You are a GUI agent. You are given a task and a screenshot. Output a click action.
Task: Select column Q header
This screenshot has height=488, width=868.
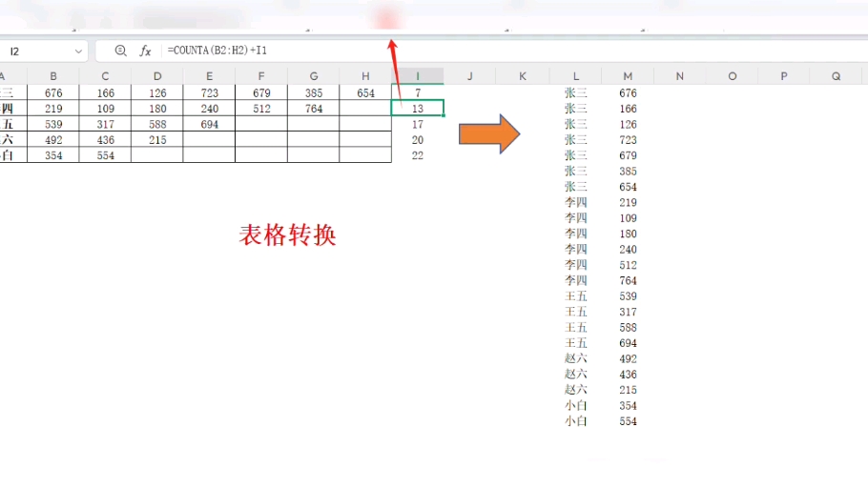[836, 76]
